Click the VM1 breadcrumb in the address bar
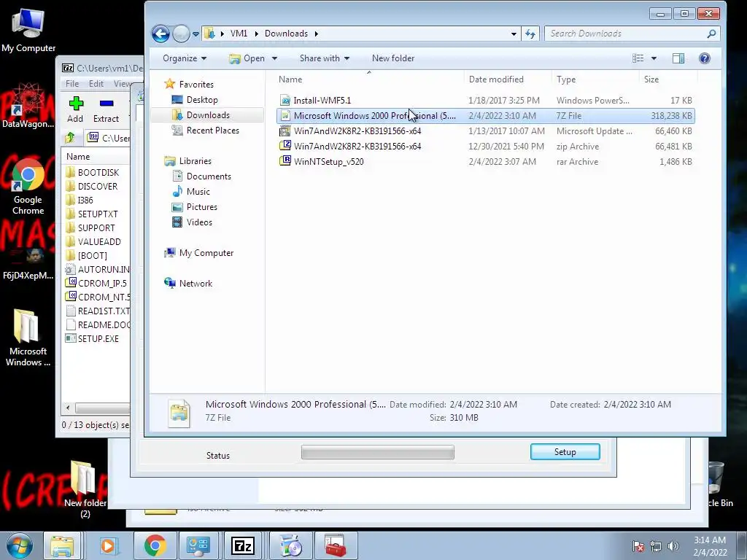Screen dimensions: 747x560 pyautogui.click(x=239, y=34)
